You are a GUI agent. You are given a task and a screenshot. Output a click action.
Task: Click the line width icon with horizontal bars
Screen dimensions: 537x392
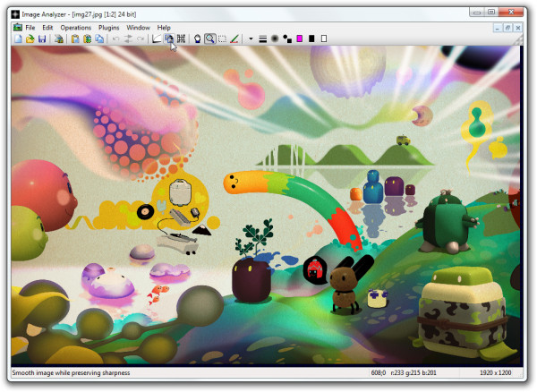point(262,39)
